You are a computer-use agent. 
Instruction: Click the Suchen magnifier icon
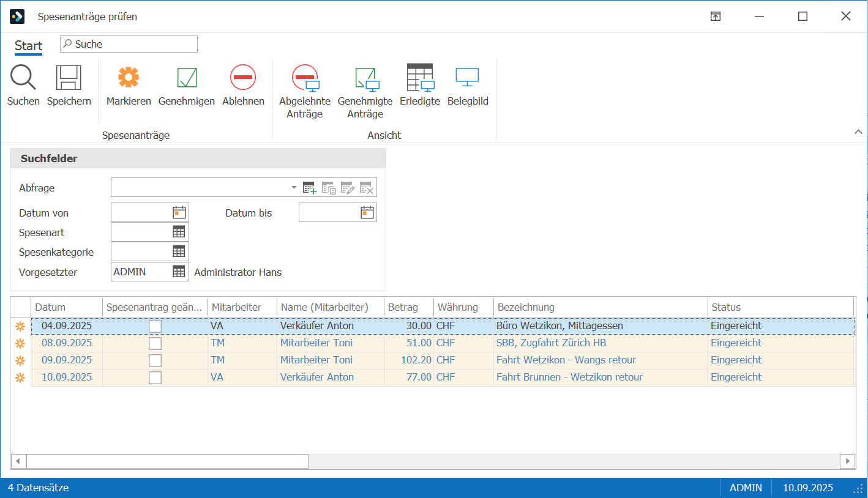click(x=23, y=78)
